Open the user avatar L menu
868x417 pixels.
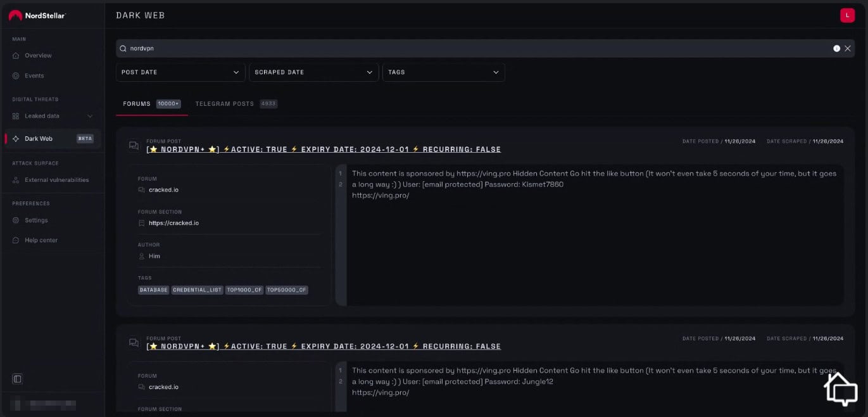(847, 15)
